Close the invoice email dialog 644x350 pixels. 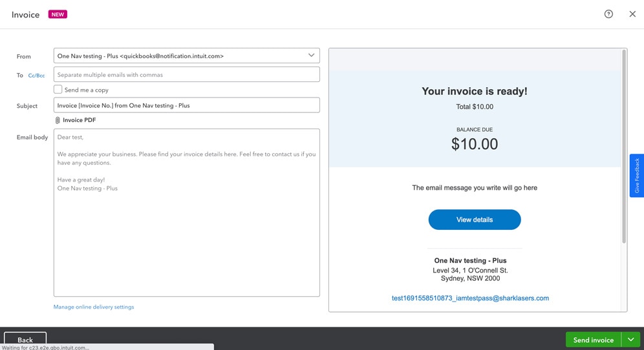click(632, 14)
